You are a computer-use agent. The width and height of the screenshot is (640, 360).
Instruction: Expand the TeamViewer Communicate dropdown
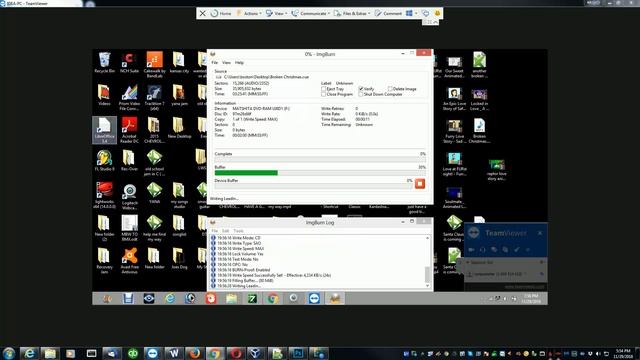311,13
